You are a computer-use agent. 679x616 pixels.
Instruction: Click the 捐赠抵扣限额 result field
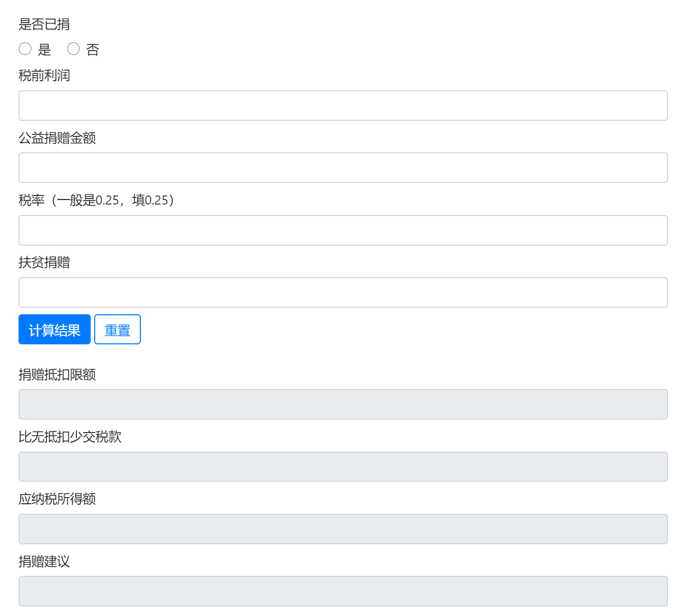343,404
